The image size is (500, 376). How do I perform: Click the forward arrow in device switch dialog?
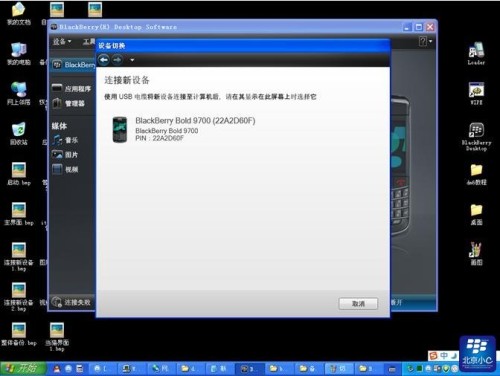117,60
